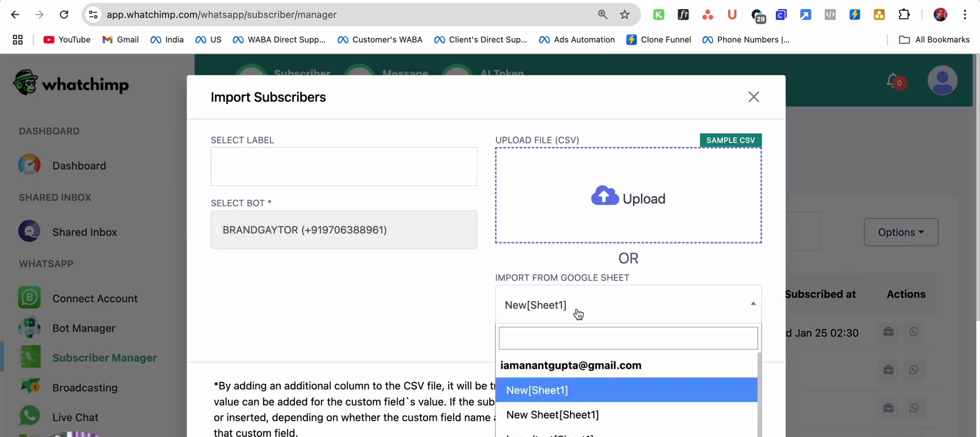Open the Broadcasting megaphone icon
Image resolution: width=980 pixels, height=437 pixels.
[x=29, y=387]
